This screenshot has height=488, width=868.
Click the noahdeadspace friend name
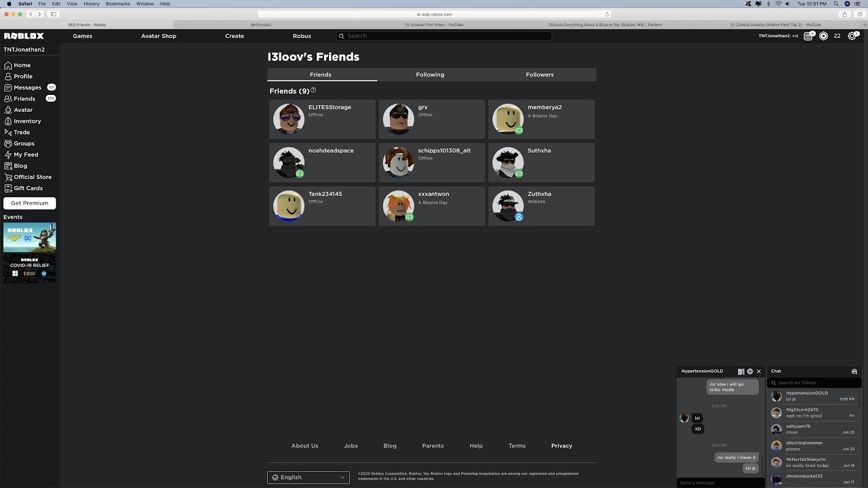(331, 150)
